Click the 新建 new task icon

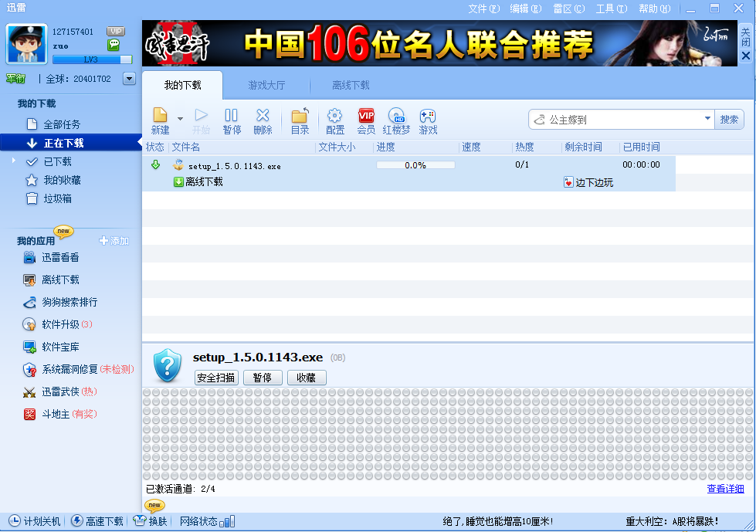(x=160, y=121)
